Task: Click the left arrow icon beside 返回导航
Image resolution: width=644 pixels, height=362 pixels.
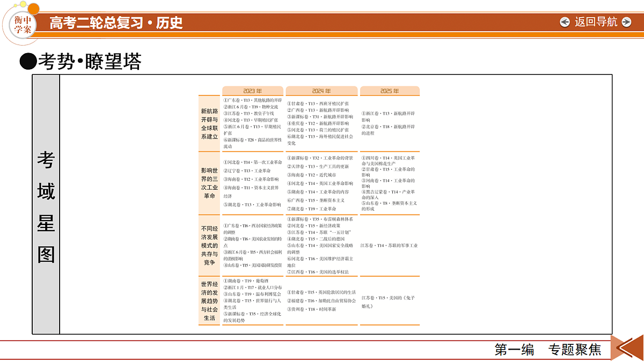Action: point(565,22)
